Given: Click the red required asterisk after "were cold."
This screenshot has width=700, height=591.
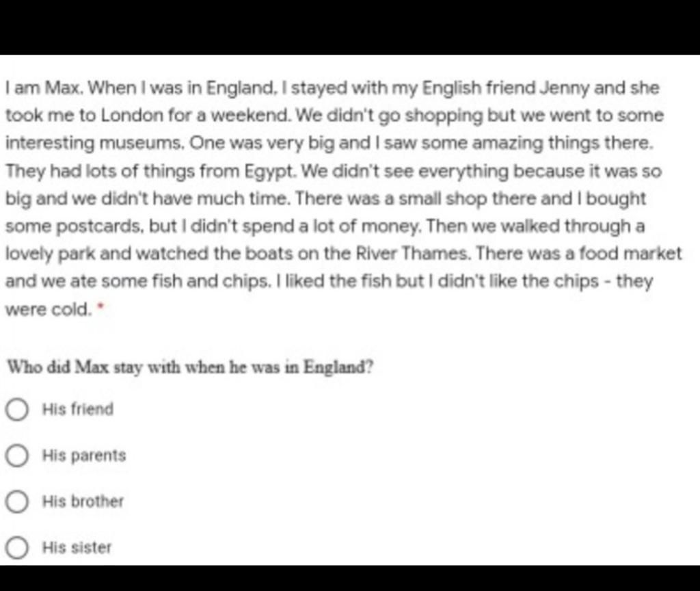Looking at the screenshot, I should 100,306.
